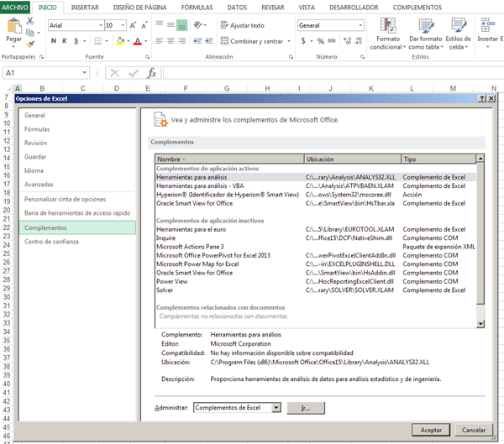Viewport: 504px width, 444px height.
Task: Click the Aceptar button
Action: 431,429
